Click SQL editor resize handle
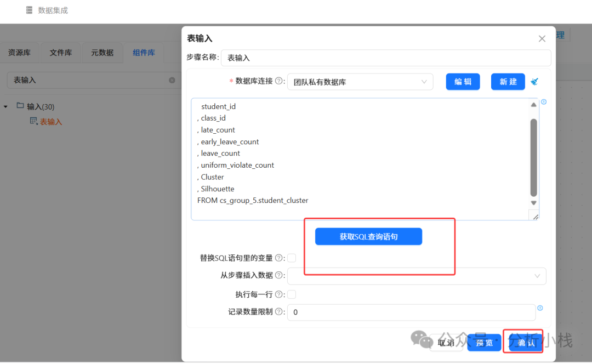This screenshot has height=364, width=592. pyautogui.click(x=536, y=217)
